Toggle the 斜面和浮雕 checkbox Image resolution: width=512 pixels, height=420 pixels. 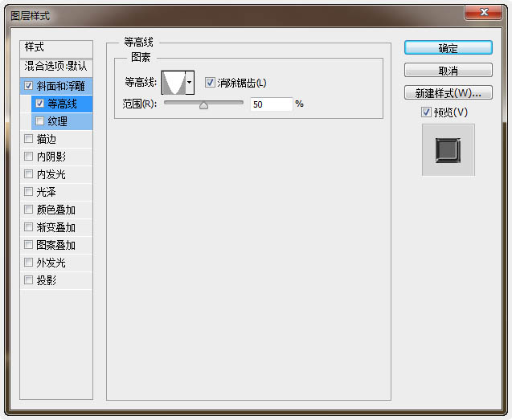tap(28, 86)
